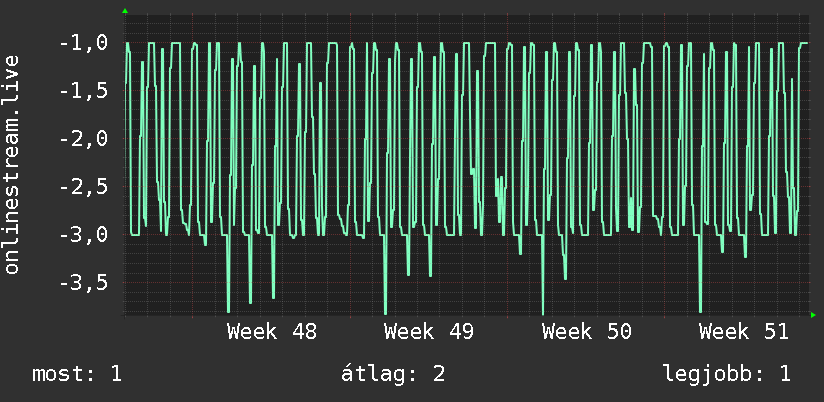Click the "-1,5" y-axis value
This screenshot has width=824, height=402.
84,91
